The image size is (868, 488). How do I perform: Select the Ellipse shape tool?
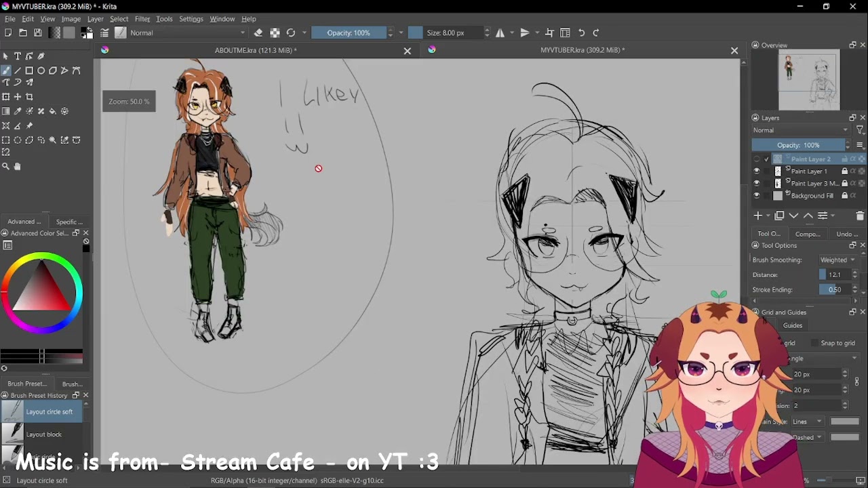click(41, 70)
